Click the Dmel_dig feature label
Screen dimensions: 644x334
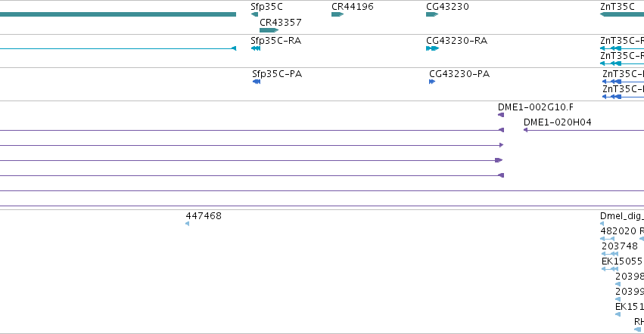pos(622,216)
